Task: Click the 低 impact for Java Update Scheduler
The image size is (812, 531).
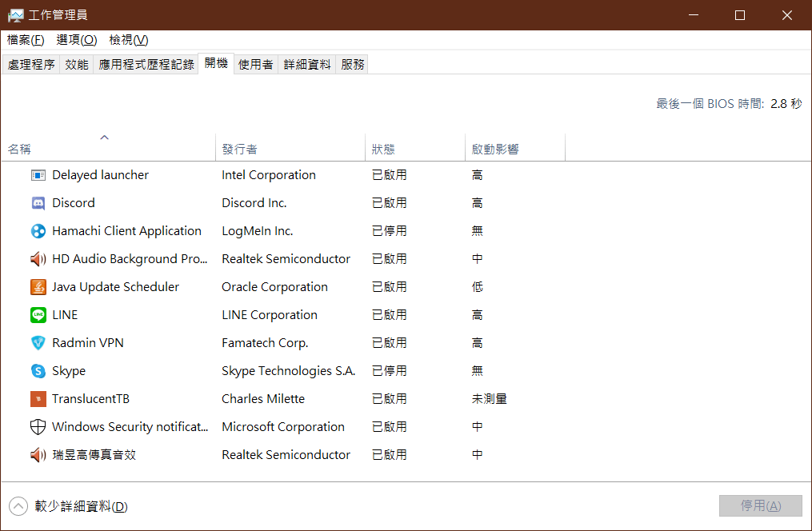Action: [478, 287]
